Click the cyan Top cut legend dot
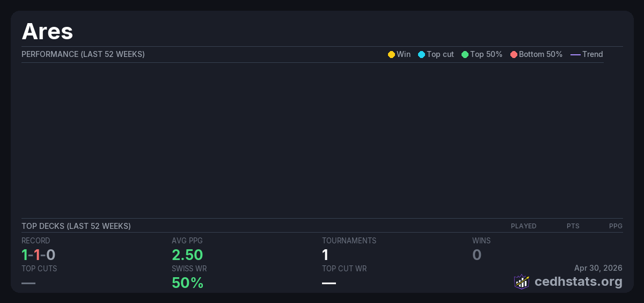 pos(421,54)
